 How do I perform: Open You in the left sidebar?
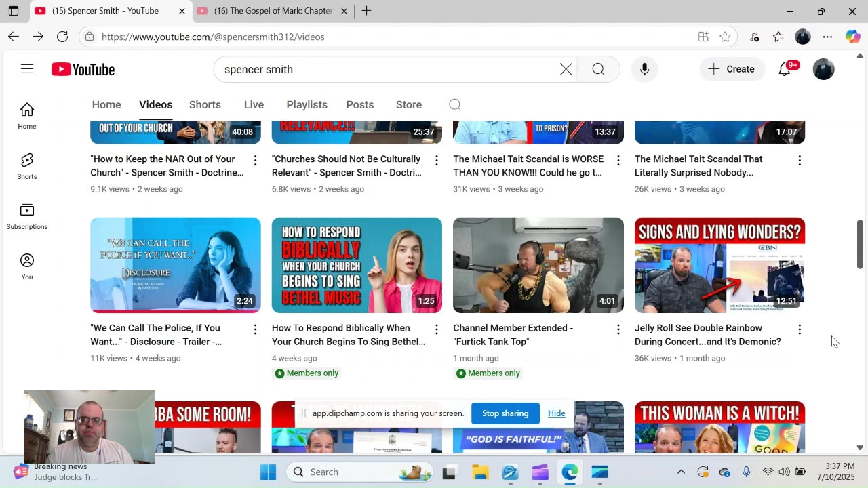pos(27,266)
